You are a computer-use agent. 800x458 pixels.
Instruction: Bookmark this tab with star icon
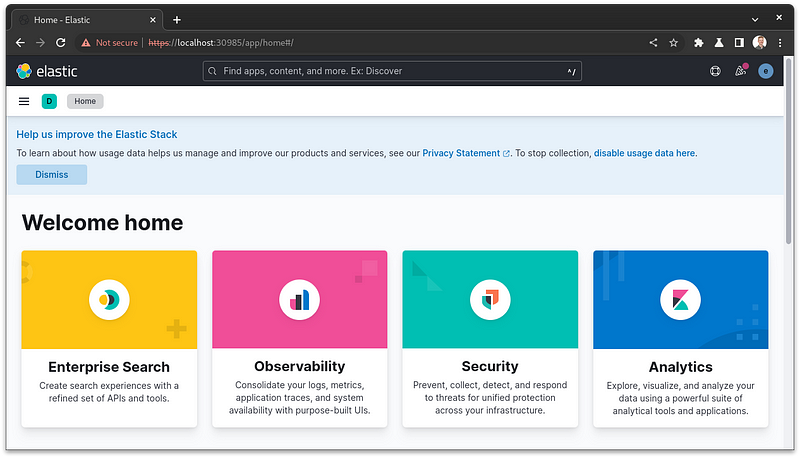click(x=673, y=43)
